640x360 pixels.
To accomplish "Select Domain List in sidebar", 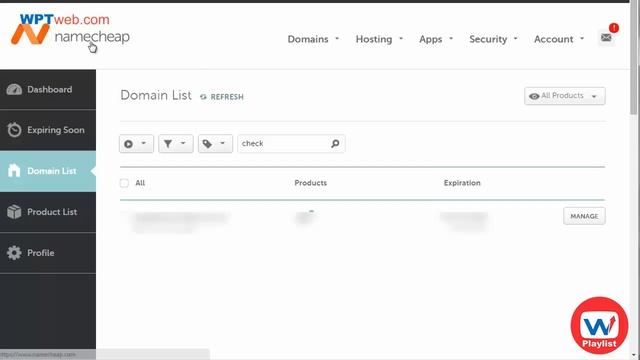I will point(48,171).
